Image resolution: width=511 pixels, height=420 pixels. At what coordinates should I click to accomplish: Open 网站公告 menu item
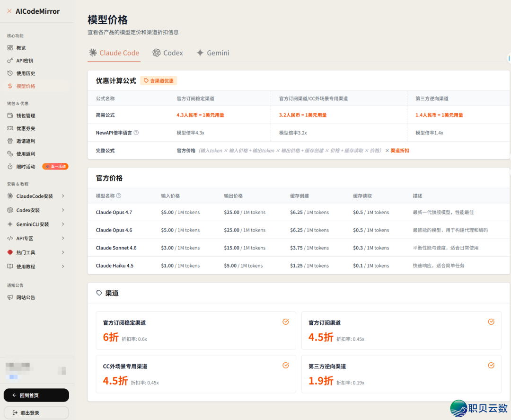(x=36, y=297)
